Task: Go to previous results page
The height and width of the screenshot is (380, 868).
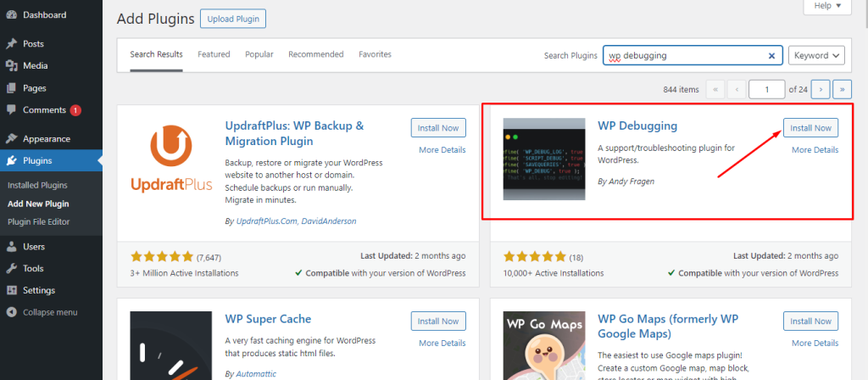Action: point(737,89)
